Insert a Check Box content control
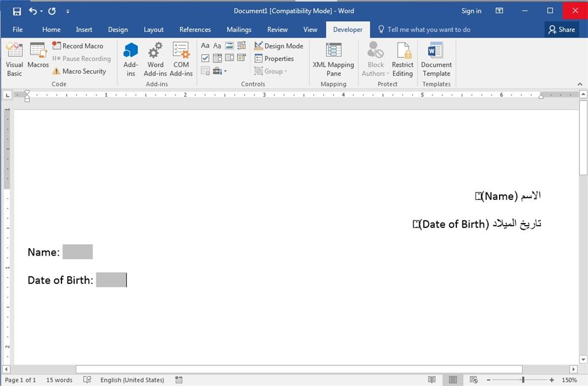588x386 pixels. click(x=205, y=59)
